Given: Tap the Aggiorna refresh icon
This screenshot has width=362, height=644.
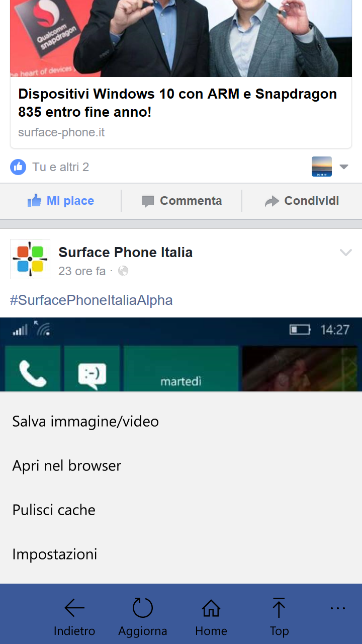Looking at the screenshot, I should [143, 607].
